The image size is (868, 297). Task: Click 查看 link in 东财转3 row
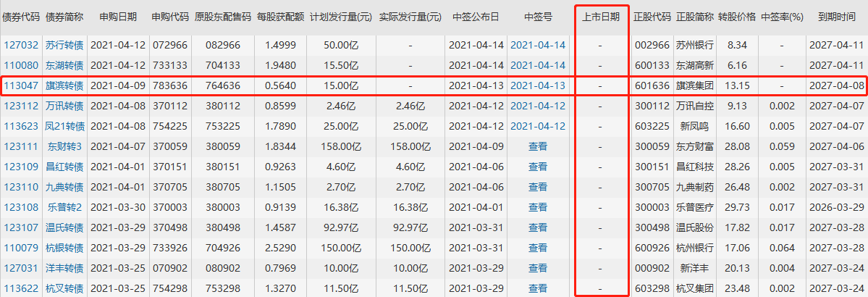coord(538,146)
